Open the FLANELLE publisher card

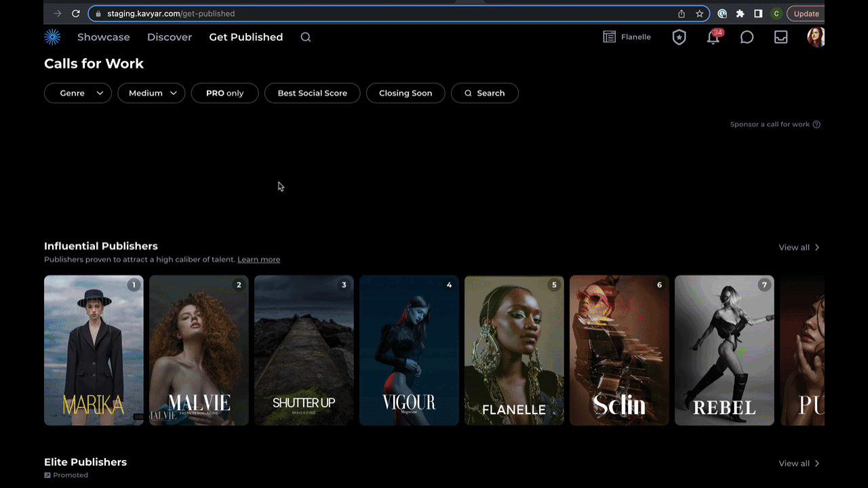[x=514, y=350]
